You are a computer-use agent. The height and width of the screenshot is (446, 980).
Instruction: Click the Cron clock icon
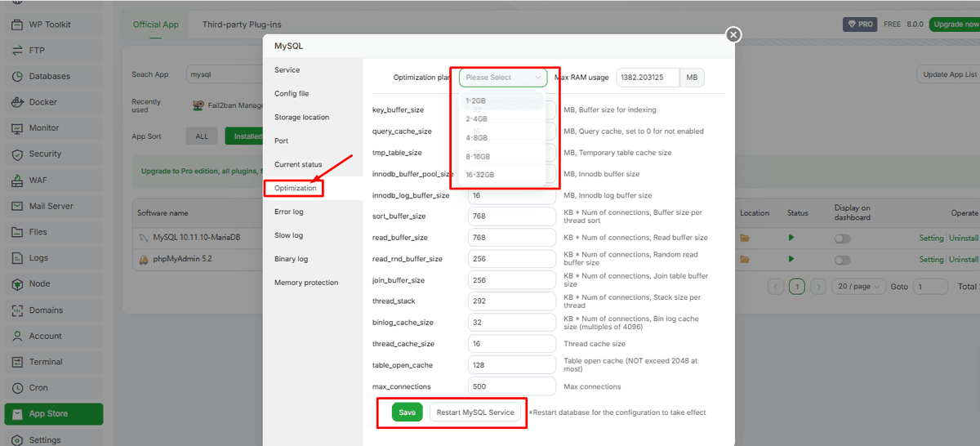tap(16, 388)
